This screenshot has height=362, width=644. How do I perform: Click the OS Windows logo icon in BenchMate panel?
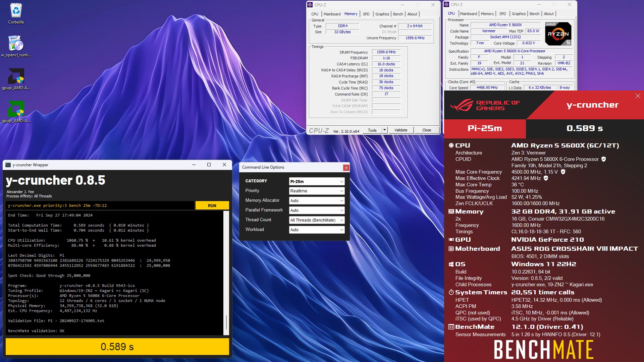[451, 264]
